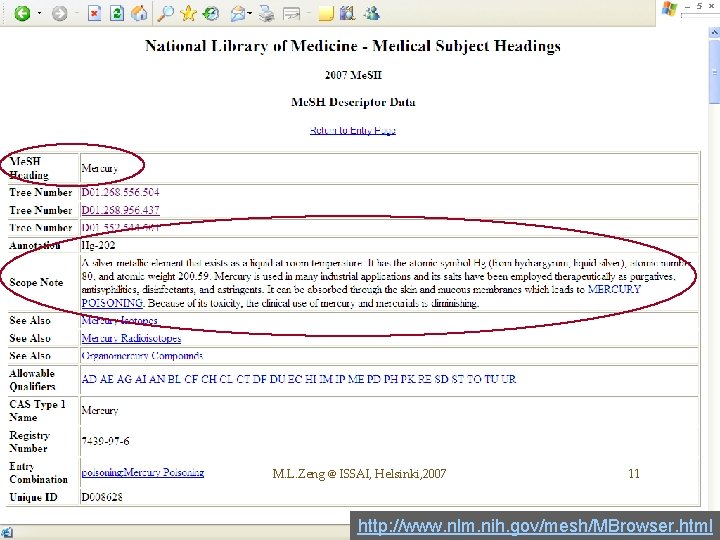Click the Stop loading page icon
Screen dimensions: 720x540
tap(94, 13)
